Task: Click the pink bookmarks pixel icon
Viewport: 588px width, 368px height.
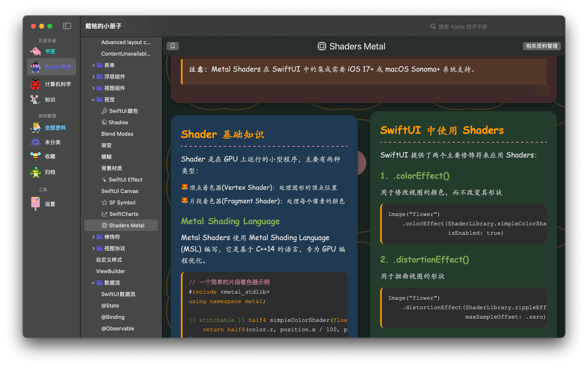Action: [36, 51]
